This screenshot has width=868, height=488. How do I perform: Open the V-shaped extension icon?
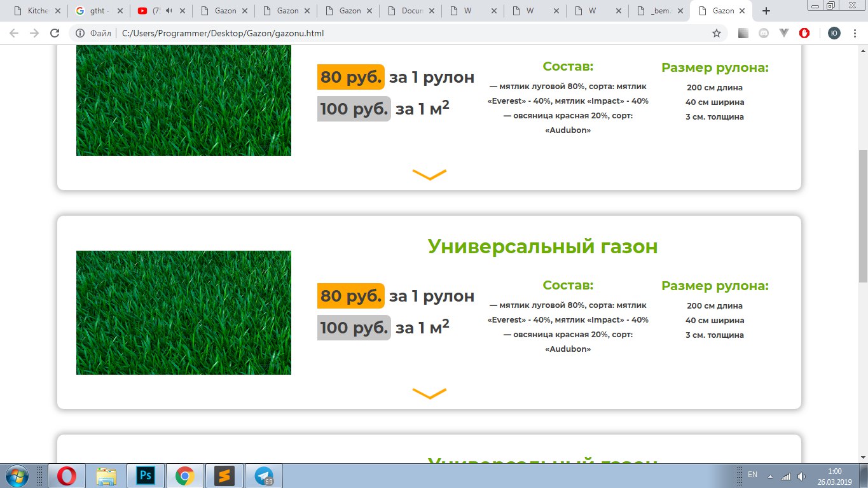tap(784, 33)
